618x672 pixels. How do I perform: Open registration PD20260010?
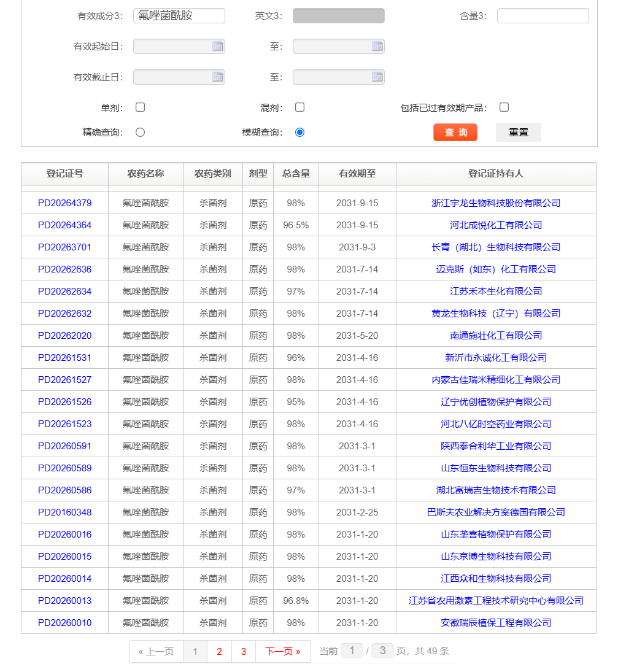tap(64, 623)
